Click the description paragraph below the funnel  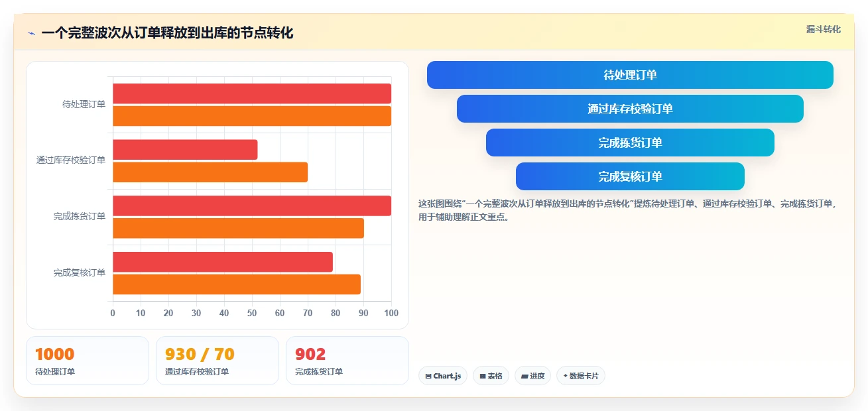(627, 210)
